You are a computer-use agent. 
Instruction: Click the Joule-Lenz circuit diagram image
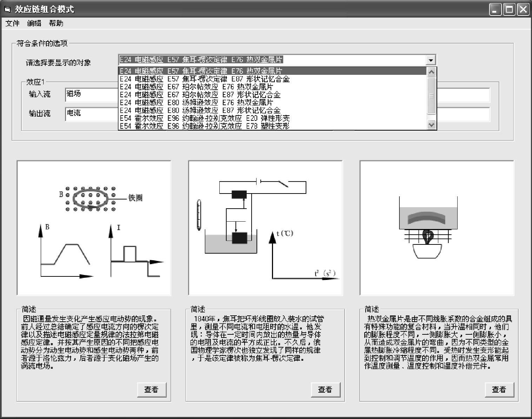tap(265, 228)
